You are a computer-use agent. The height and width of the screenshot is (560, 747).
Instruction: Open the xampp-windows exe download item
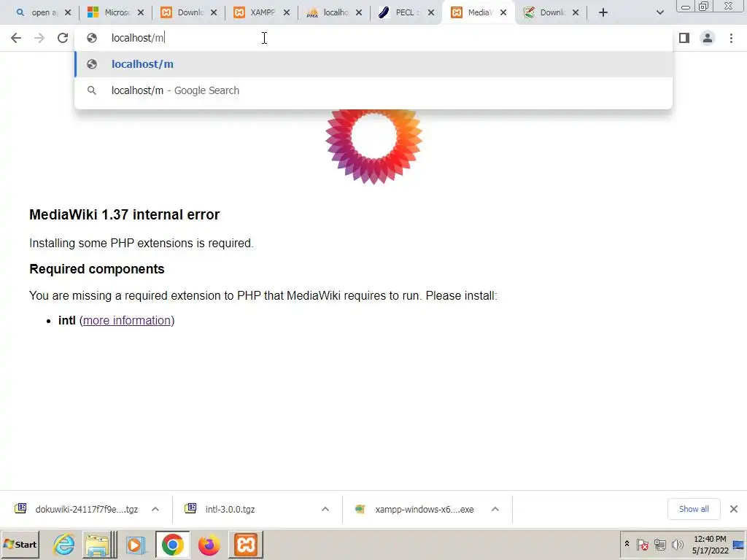(x=414, y=509)
